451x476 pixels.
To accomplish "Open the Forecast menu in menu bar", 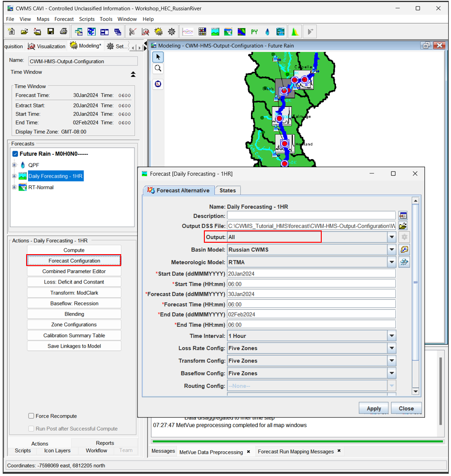I will 64,19.
